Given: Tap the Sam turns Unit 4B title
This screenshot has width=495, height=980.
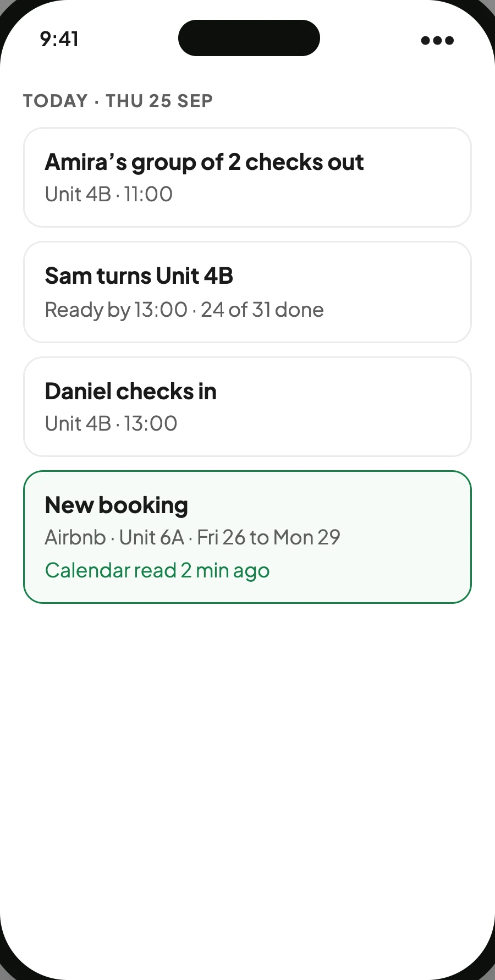Looking at the screenshot, I should [139, 276].
